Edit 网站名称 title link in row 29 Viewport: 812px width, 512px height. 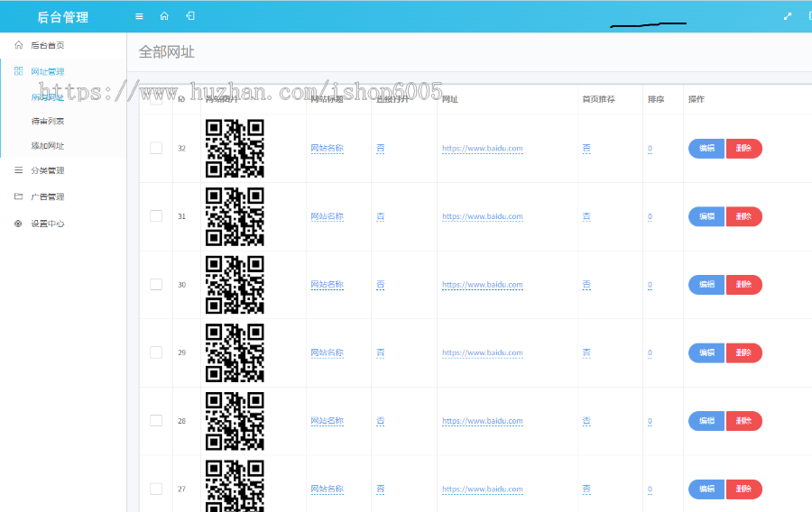point(328,352)
